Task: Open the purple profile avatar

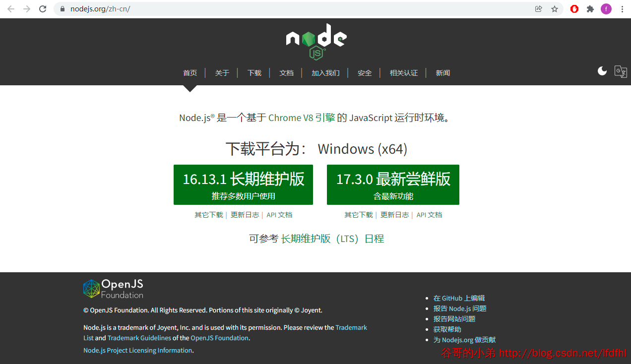Action: (x=606, y=9)
